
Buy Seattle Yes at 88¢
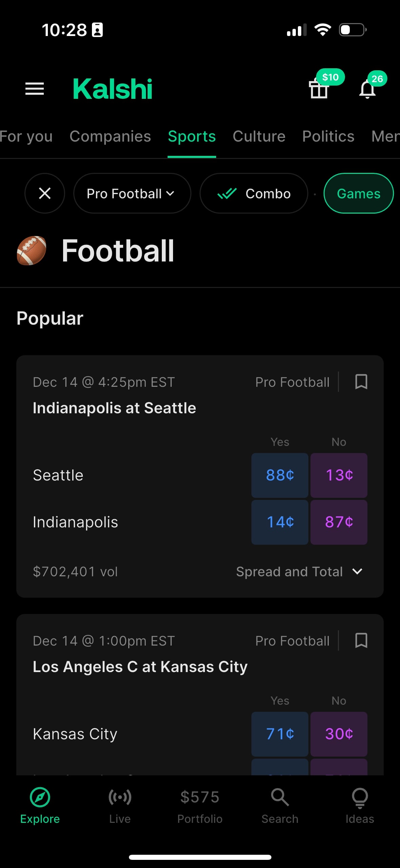[280, 475]
